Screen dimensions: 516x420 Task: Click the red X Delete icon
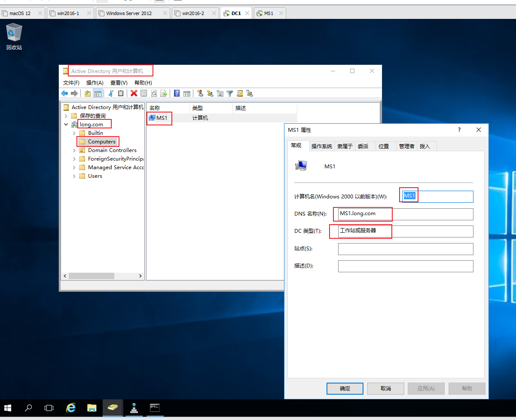click(134, 93)
